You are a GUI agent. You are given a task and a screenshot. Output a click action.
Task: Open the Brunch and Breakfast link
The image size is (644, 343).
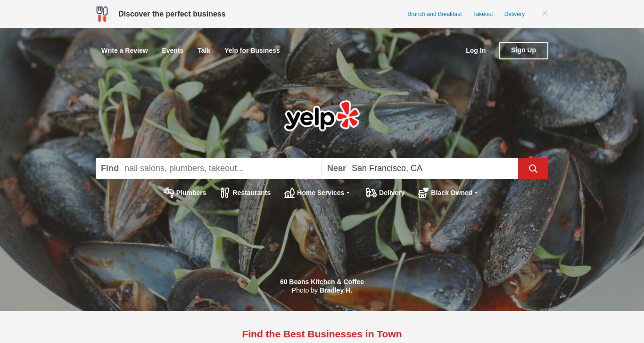(435, 14)
